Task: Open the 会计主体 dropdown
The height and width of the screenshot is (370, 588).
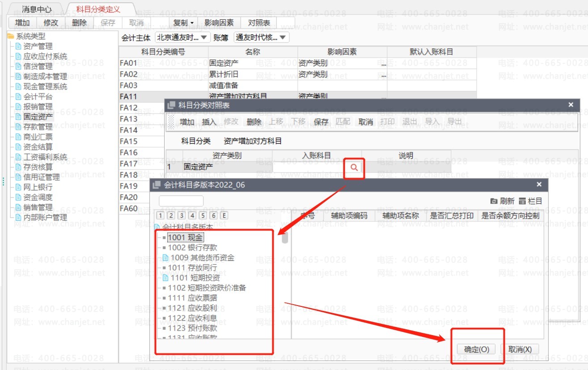Action: [x=182, y=38]
